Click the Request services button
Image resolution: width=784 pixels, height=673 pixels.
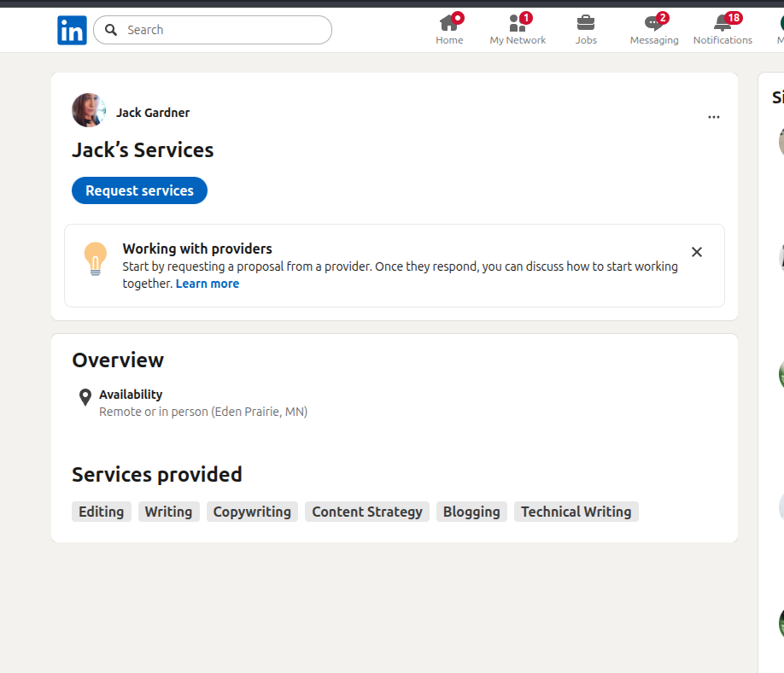point(139,190)
